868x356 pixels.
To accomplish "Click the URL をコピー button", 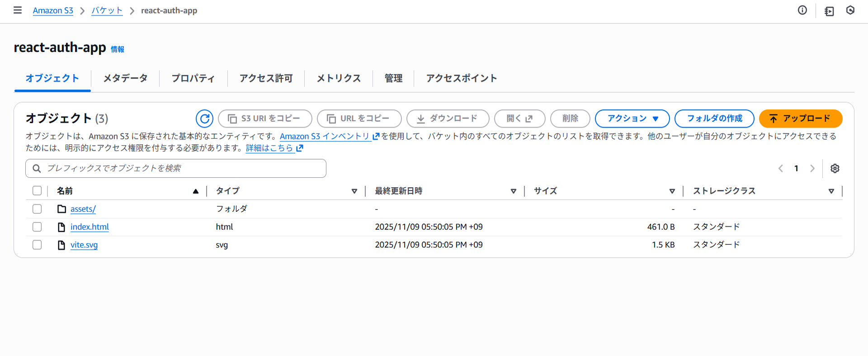I will point(359,119).
